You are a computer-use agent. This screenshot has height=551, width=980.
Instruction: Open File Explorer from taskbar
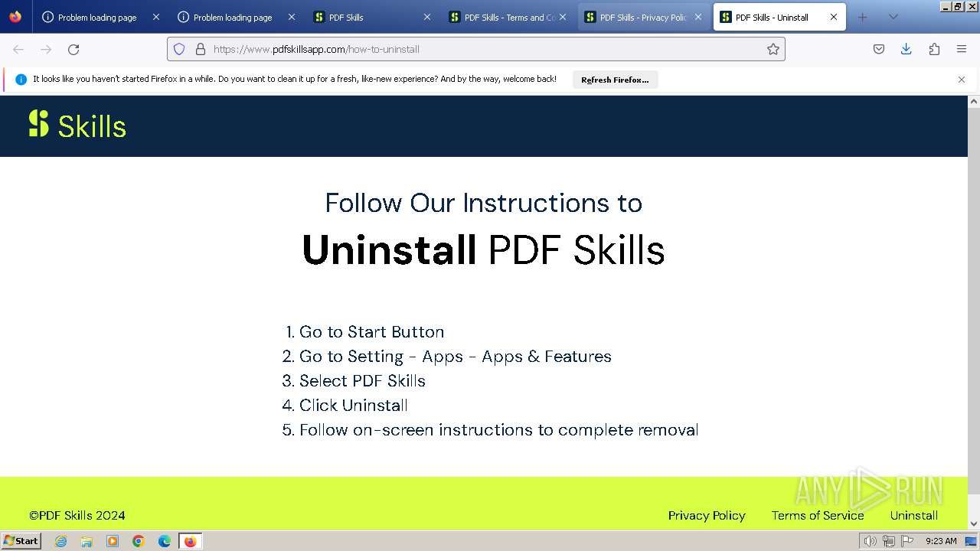tap(87, 541)
